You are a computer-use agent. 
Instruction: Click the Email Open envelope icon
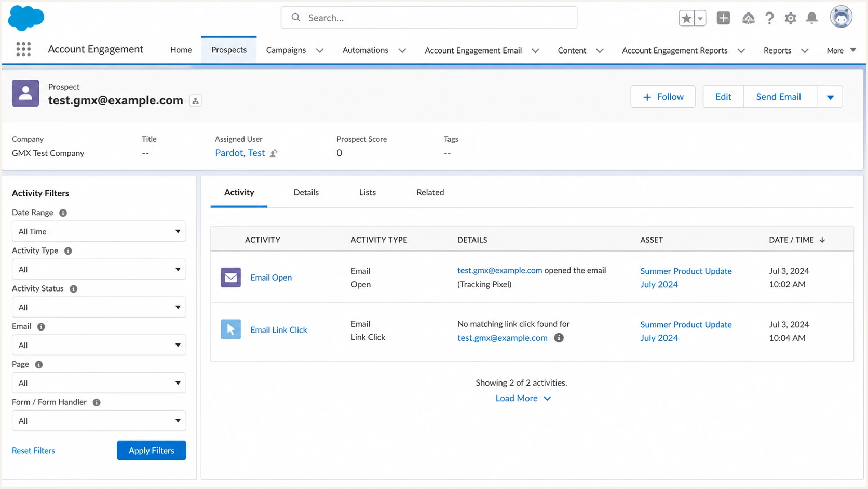click(x=230, y=277)
